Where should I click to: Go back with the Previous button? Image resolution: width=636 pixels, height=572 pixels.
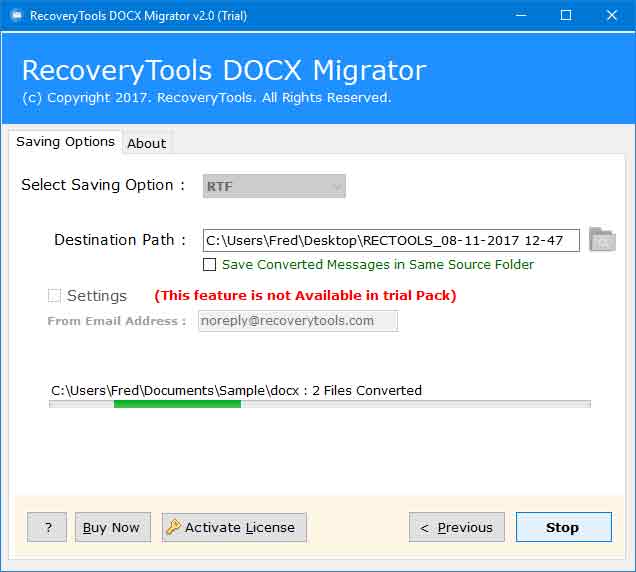(x=457, y=527)
